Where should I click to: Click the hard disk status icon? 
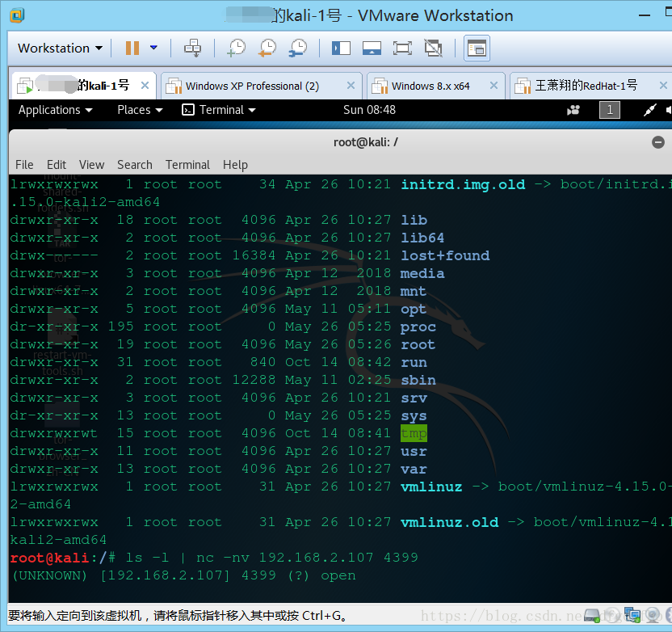coord(592,615)
